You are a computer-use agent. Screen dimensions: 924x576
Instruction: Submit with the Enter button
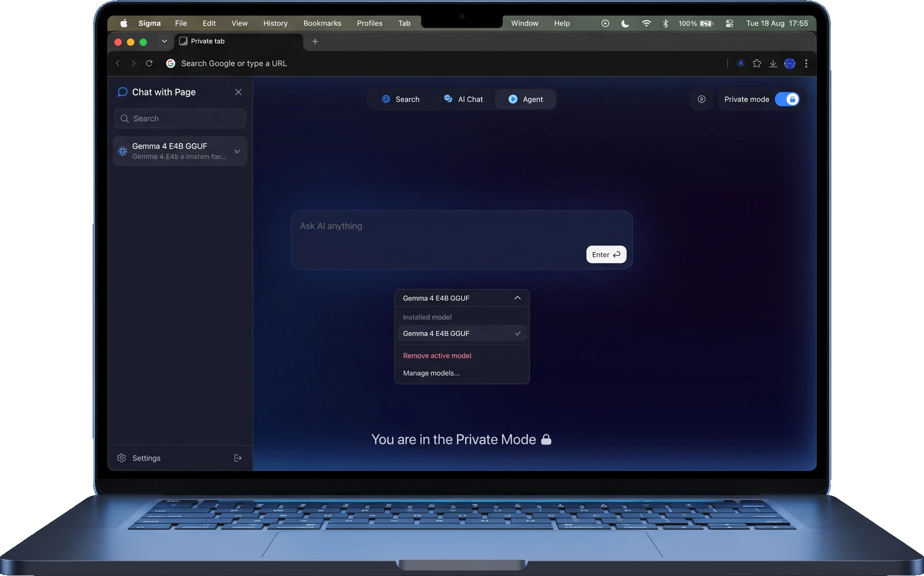click(x=606, y=255)
